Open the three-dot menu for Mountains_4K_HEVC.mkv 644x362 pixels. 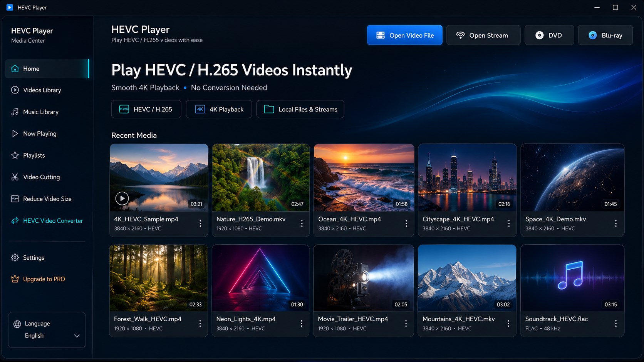(x=508, y=324)
